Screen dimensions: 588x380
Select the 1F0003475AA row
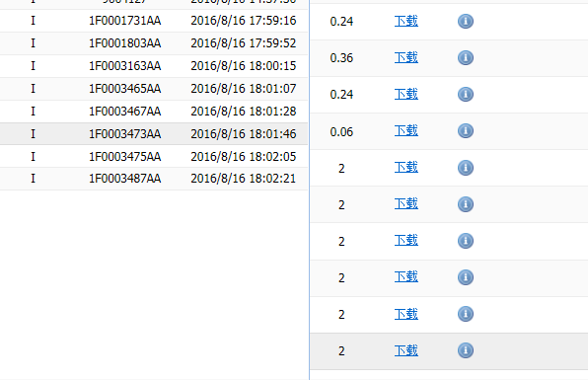pos(154,156)
